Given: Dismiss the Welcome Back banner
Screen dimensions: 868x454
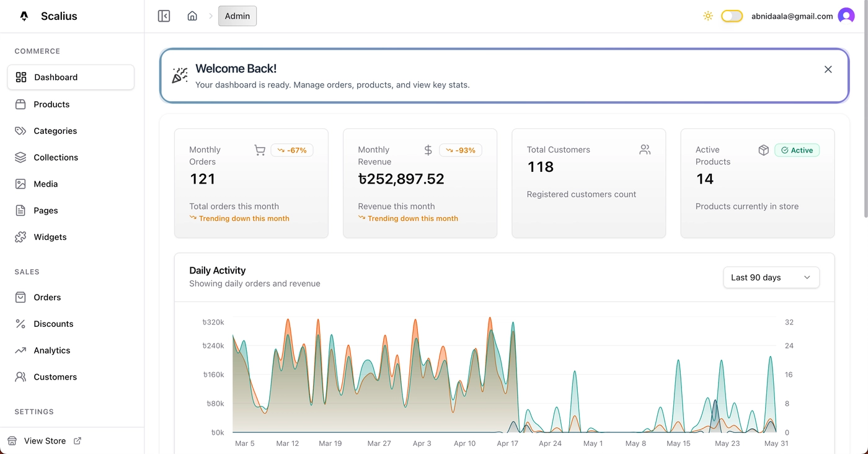Looking at the screenshot, I should (x=828, y=69).
